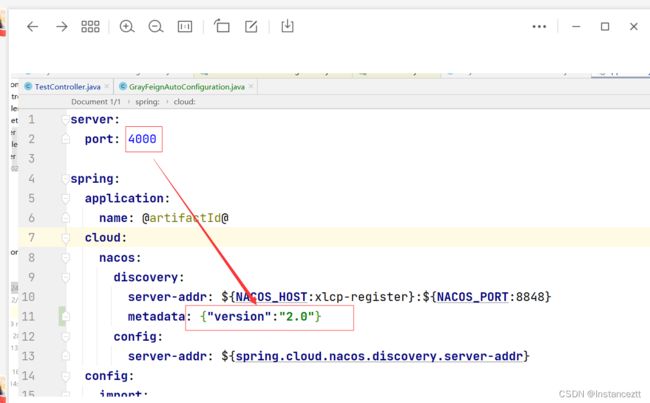The height and width of the screenshot is (403, 650).
Task: Click the "version":"2.0" metadata value
Action: pos(261,317)
